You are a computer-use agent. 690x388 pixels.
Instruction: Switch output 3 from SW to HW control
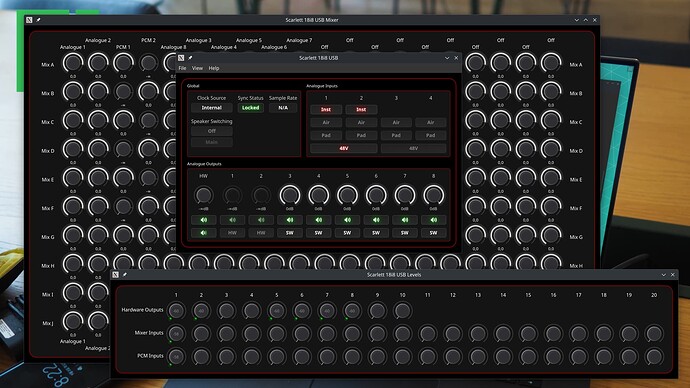tap(290, 233)
